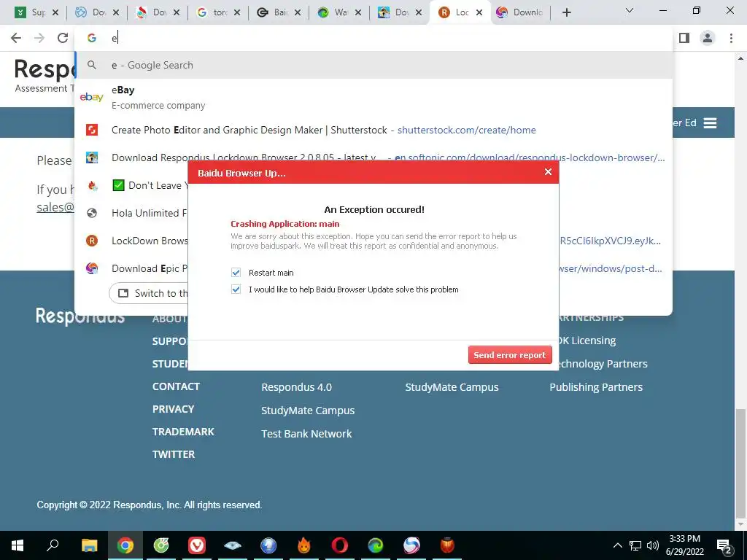Uncheck 'Restart main' checkbox
This screenshot has width=747, height=560.
tap(236, 273)
